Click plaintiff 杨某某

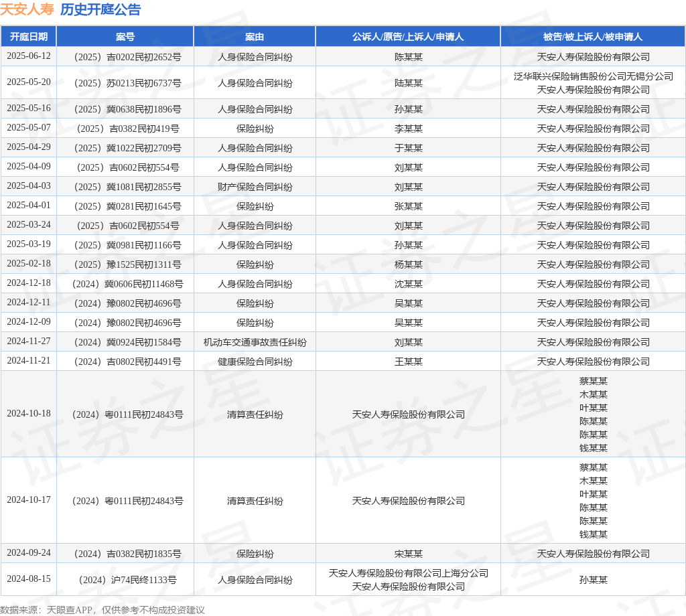(408, 264)
